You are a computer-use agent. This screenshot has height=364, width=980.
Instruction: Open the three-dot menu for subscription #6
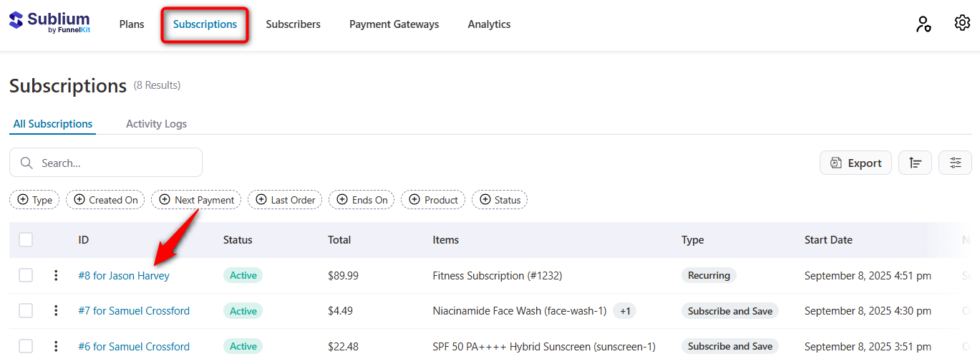pyautogui.click(x=56, y=346)
